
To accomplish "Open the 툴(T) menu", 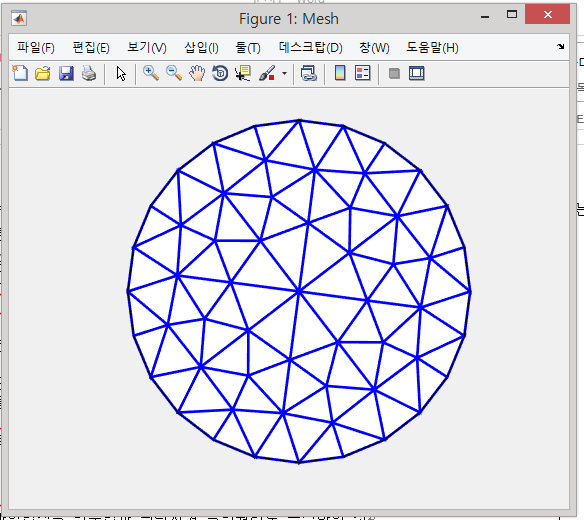I will [248, 48].
